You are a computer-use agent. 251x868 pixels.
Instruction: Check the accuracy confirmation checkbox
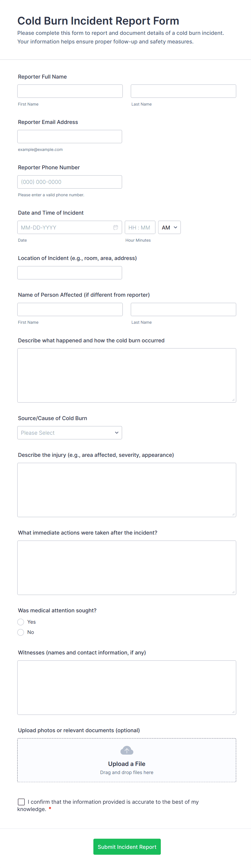click(21, 802)
